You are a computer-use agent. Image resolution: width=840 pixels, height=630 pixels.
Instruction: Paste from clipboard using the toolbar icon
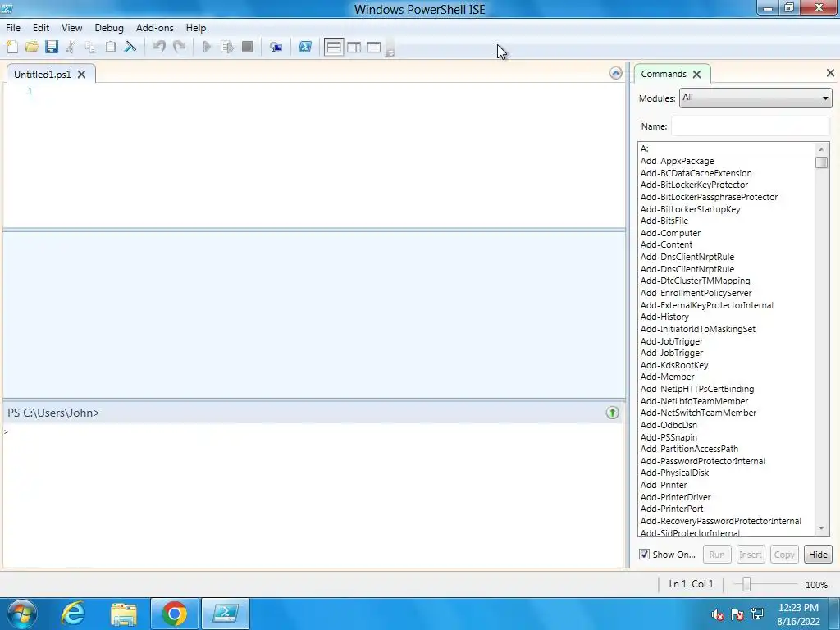pos(111,47)
